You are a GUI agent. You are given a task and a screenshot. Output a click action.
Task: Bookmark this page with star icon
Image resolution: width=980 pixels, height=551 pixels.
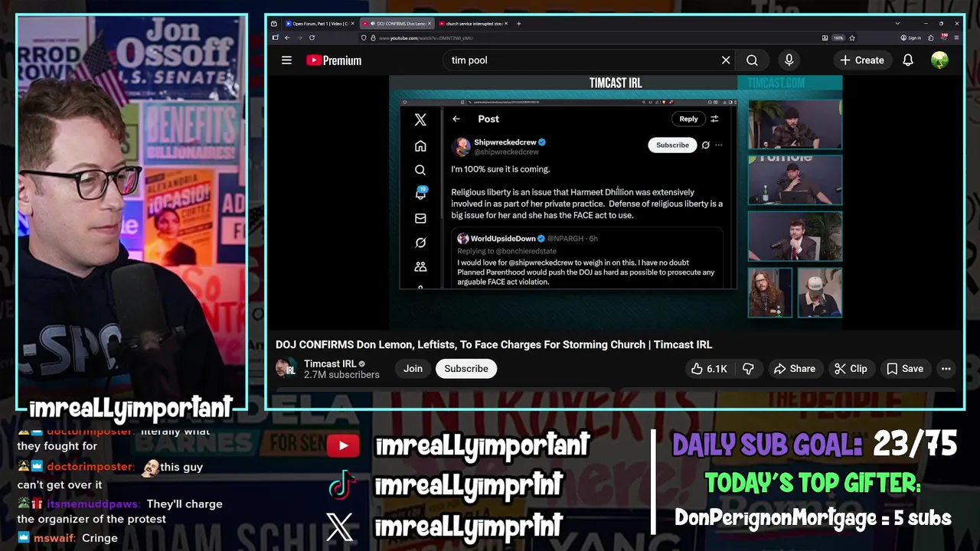tap(851, 37)
